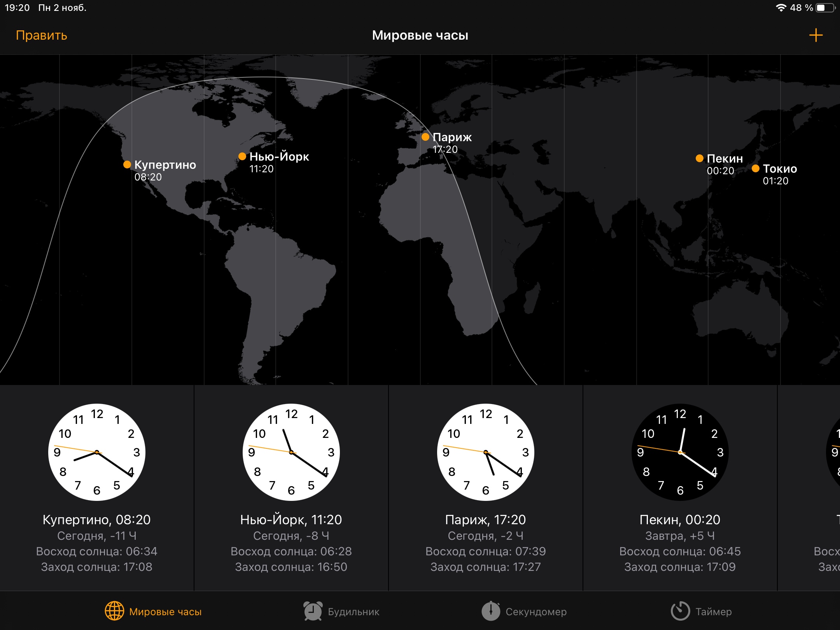840x630 pixels.
Task: Tap the plus icon to add a city
Action: 815,35
